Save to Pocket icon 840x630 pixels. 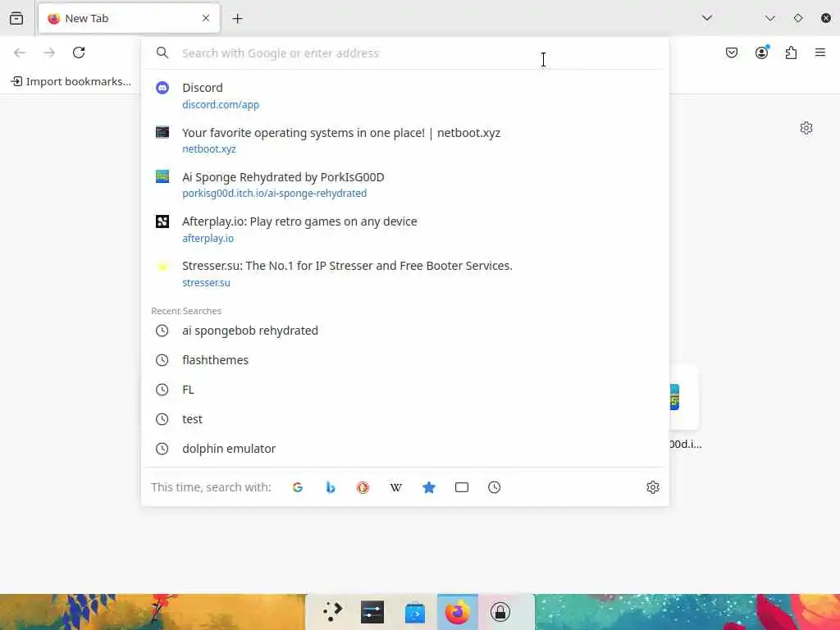coord(732,52)
